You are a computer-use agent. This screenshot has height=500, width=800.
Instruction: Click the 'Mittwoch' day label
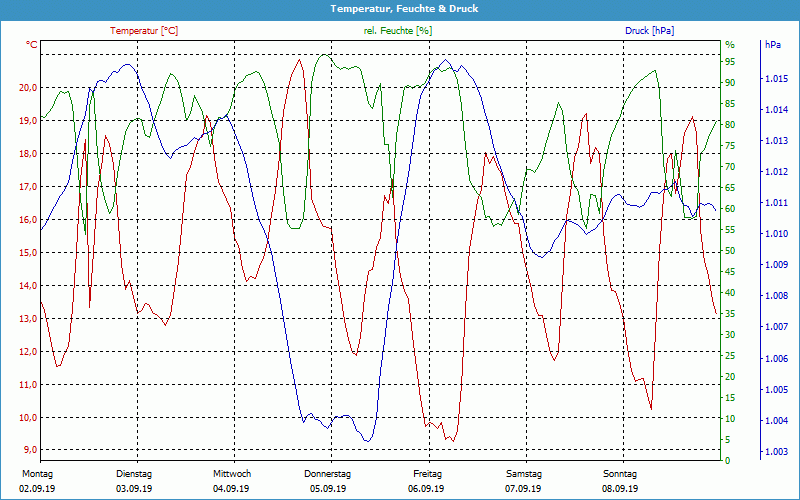[x=232, y=474]
